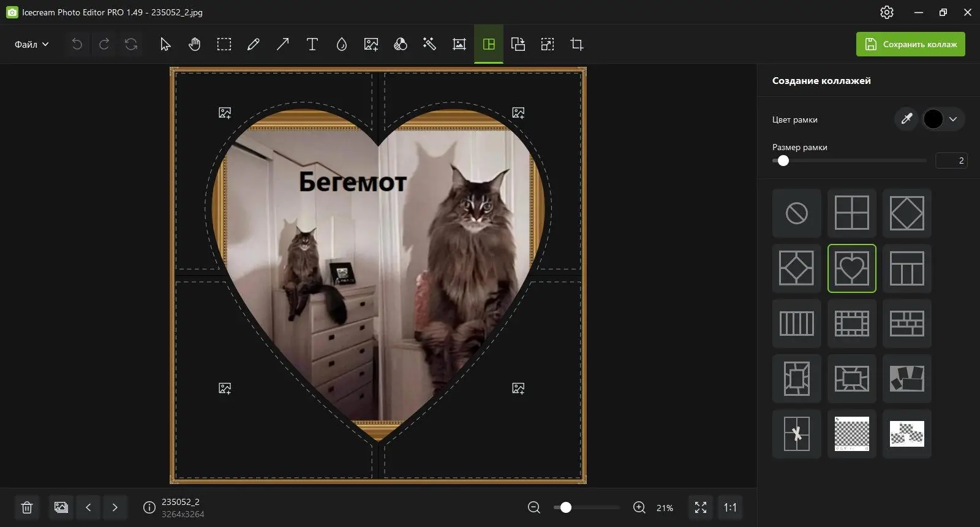Add image to top-left collage cell
Image resolution: width=980 pixels, height=527 pixels.
point(225,113)
